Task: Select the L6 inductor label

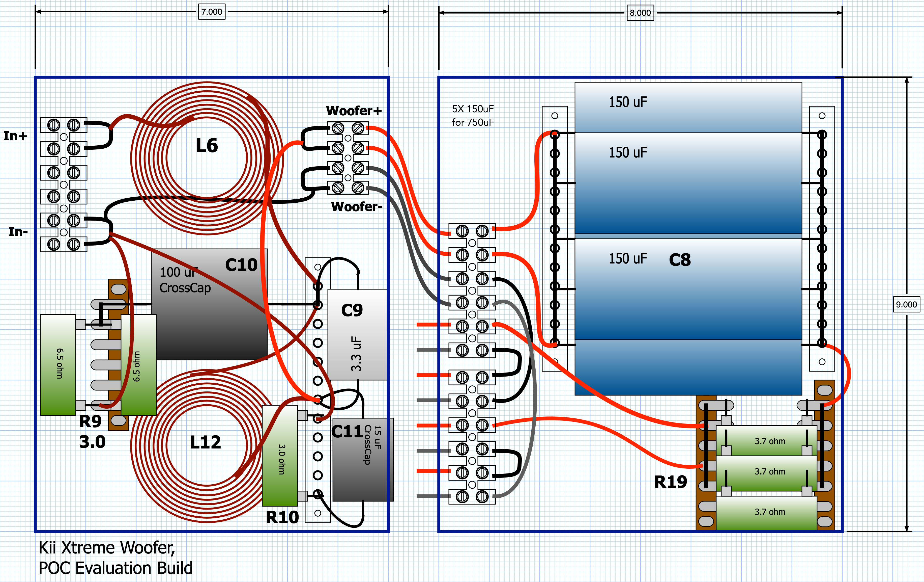Action: 207,146
